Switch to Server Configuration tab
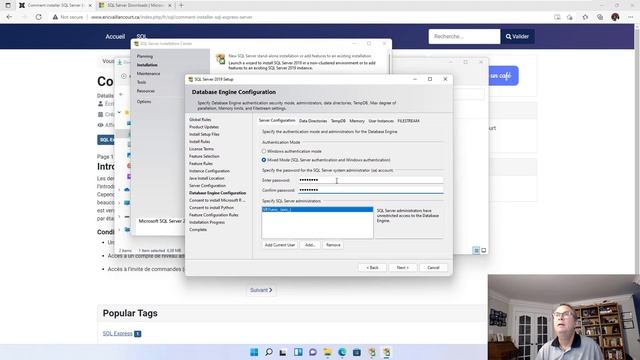 coord(277,120)
